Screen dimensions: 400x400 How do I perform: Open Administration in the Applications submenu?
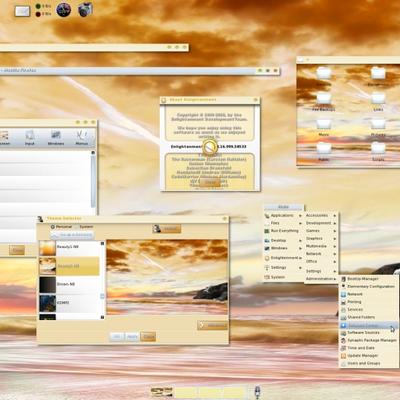coord(321,279)
